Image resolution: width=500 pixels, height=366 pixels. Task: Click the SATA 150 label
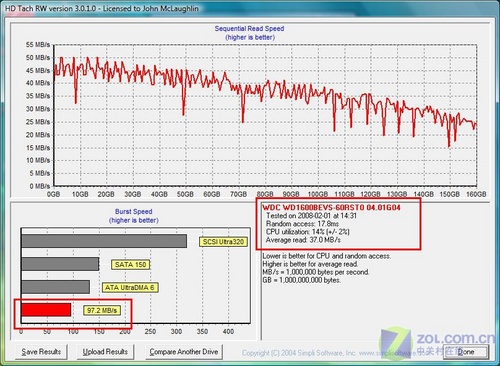pos(130,265)
